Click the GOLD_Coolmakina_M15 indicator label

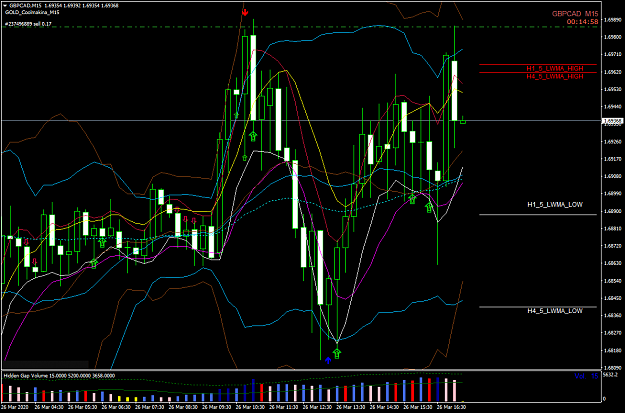point(32,12)
